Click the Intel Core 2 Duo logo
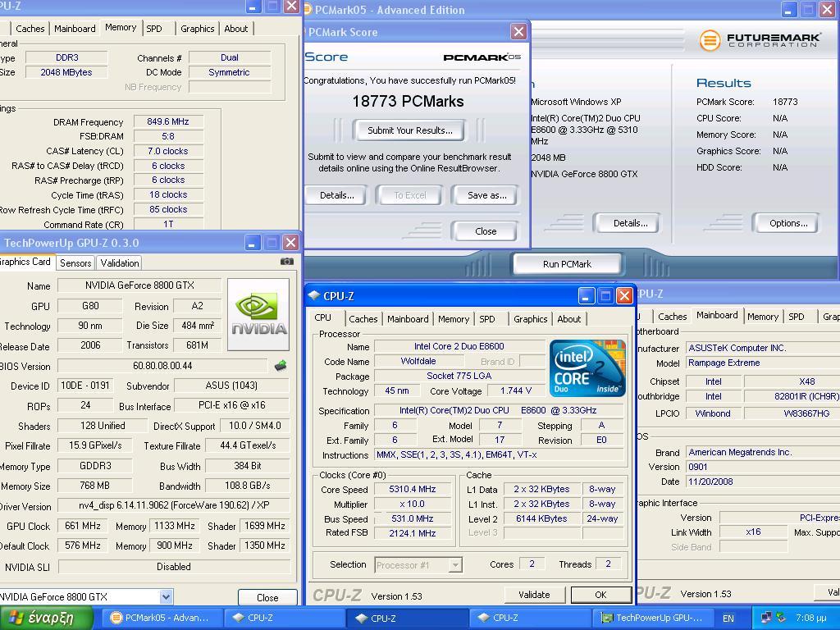The width and height of the screenshot is (840, 630). [x=587, y=368]
